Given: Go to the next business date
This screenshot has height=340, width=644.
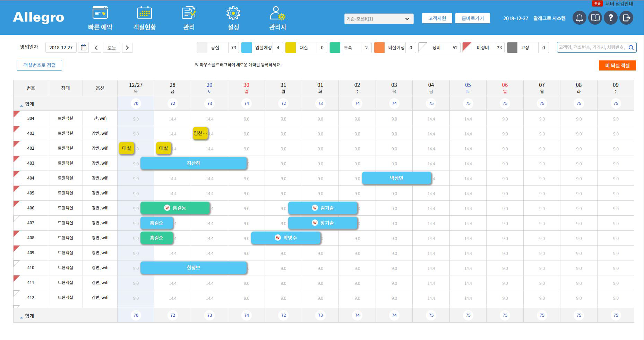Looking at the screenshot, I should [127, 48].
